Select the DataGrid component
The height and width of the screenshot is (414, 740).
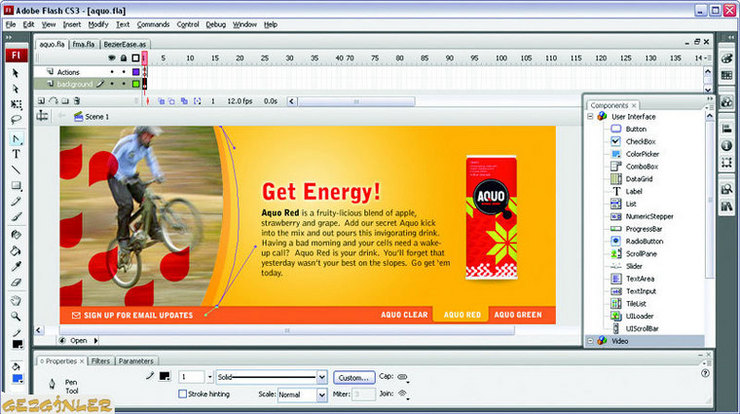click(639, 179)
